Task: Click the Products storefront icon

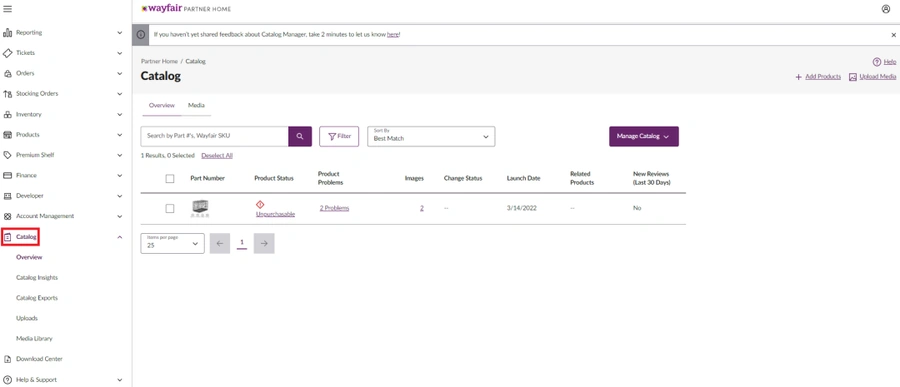Action: click(x=7, y=135)
